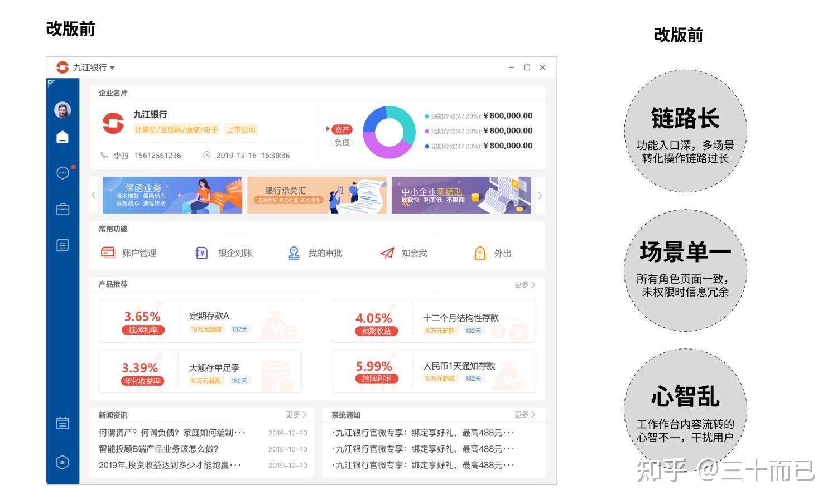The width and height of the screenshot is (837, 504).
Task: Click the 我的审批 icon
Action: [x=294, y=253]
